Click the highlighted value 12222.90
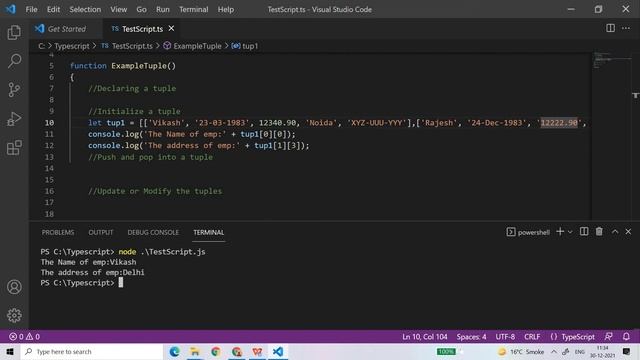 (559, 122)
